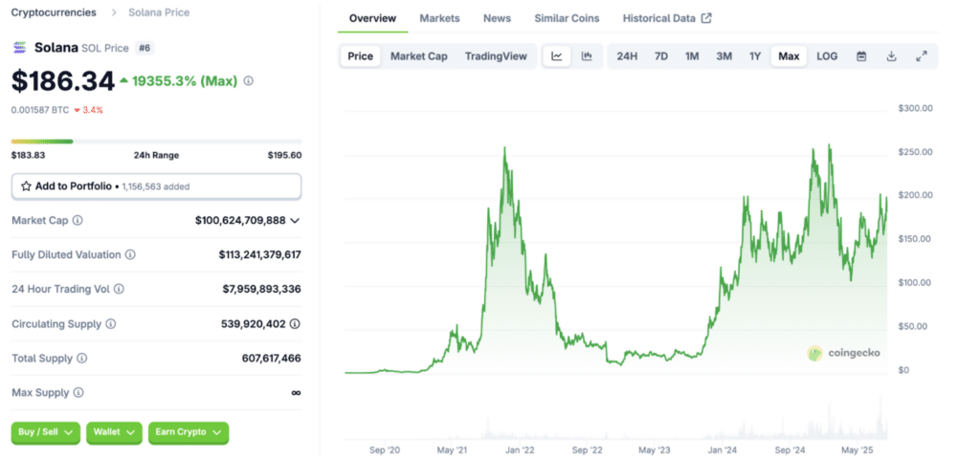Viewport: 980px width, 460px height.
Task: Show Max Supply info icon
Action: [x=78, y=393]
